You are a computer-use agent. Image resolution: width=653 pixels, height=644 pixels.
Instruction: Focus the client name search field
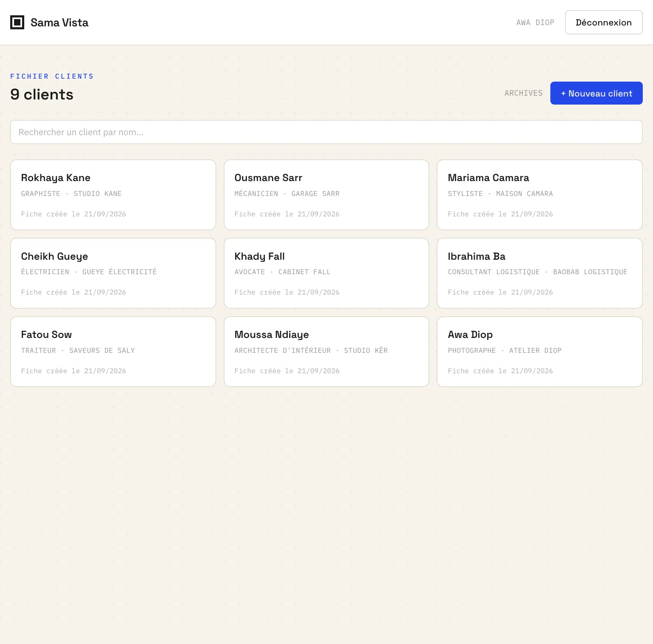point(326,132)
